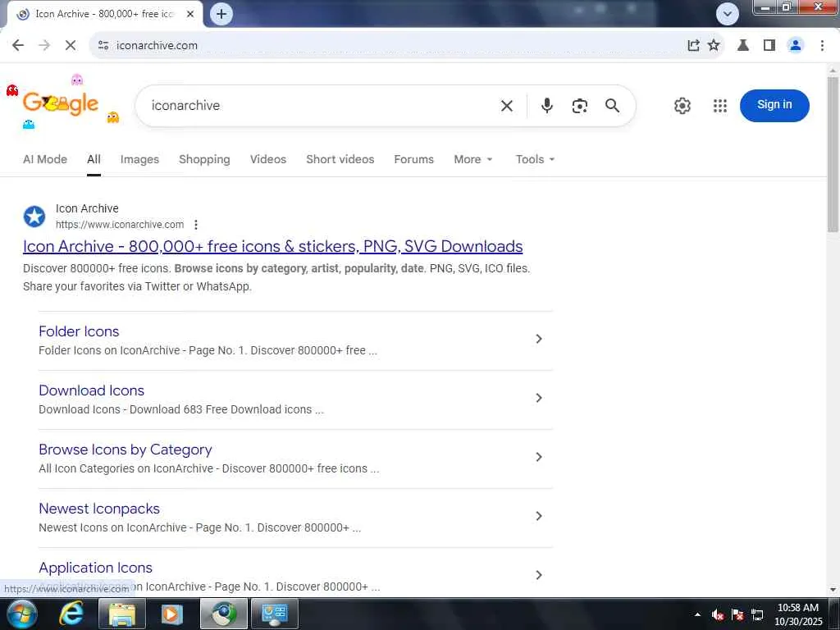Toggle the browser side panel icon
The image size is (840, 630).
(769, 46)
